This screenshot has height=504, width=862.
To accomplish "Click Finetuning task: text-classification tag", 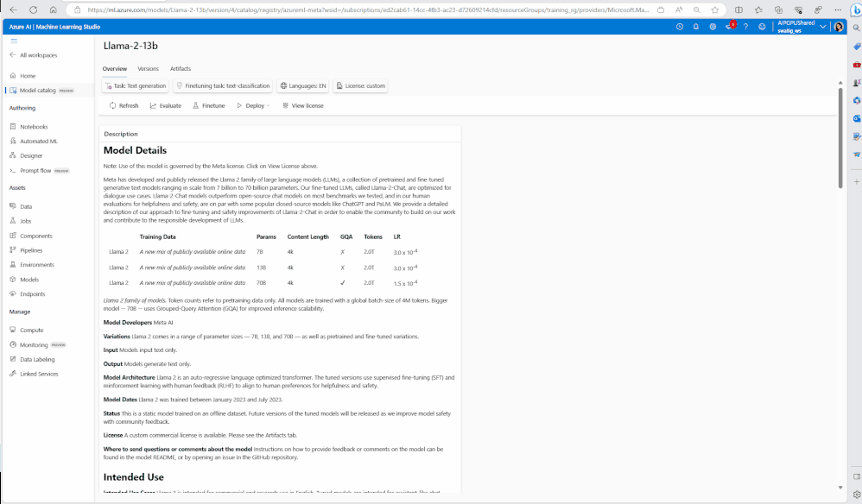I will [223, 85].
